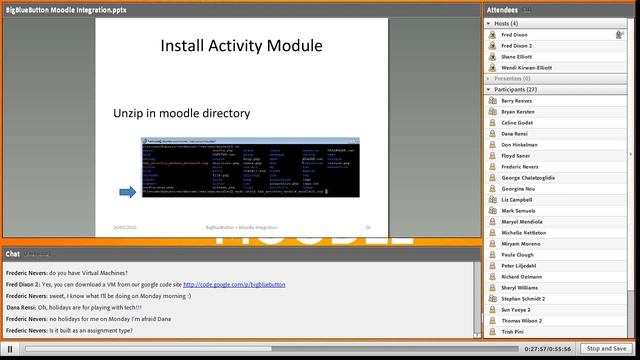
Task: Pause the recording playback
Action: coord(10,349)
